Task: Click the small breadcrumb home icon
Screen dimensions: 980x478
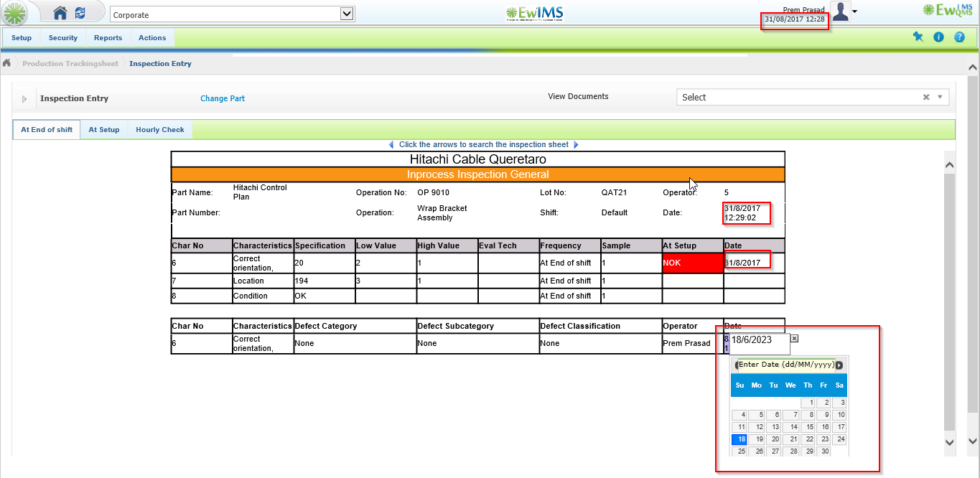Action: [x=6, y=63]
